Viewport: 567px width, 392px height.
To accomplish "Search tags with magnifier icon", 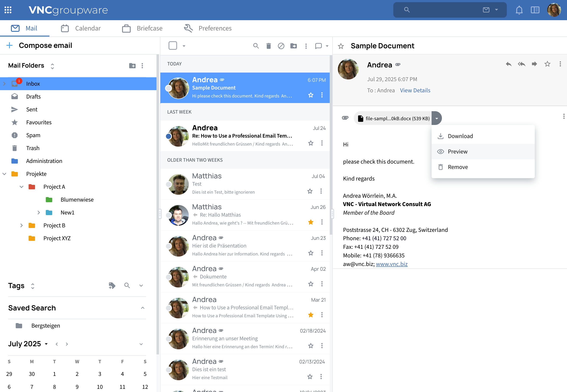I will tap(127, 285).
